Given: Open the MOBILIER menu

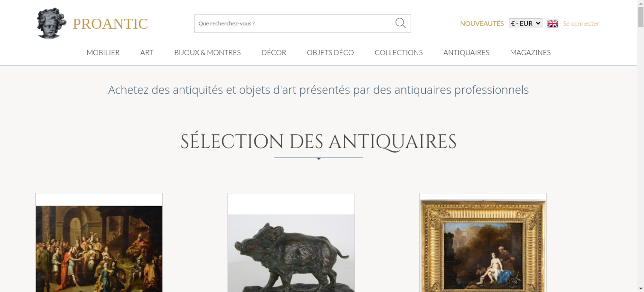Looking at the screenshot, I should (103, 52).
